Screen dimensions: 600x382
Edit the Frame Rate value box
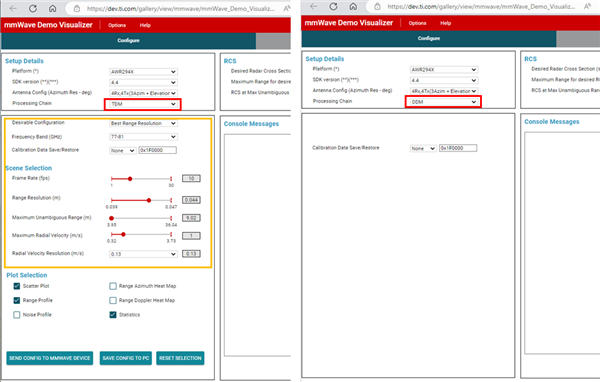pyautogui.click(x=191, y=178)
